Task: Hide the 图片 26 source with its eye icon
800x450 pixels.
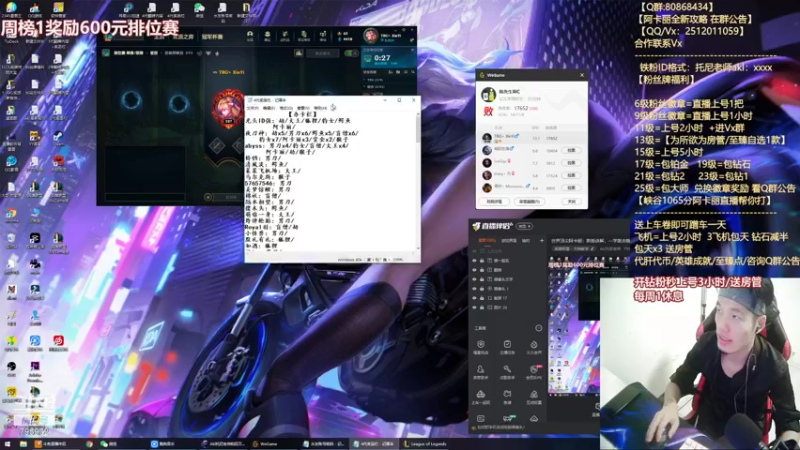Action: pos(474,307)
